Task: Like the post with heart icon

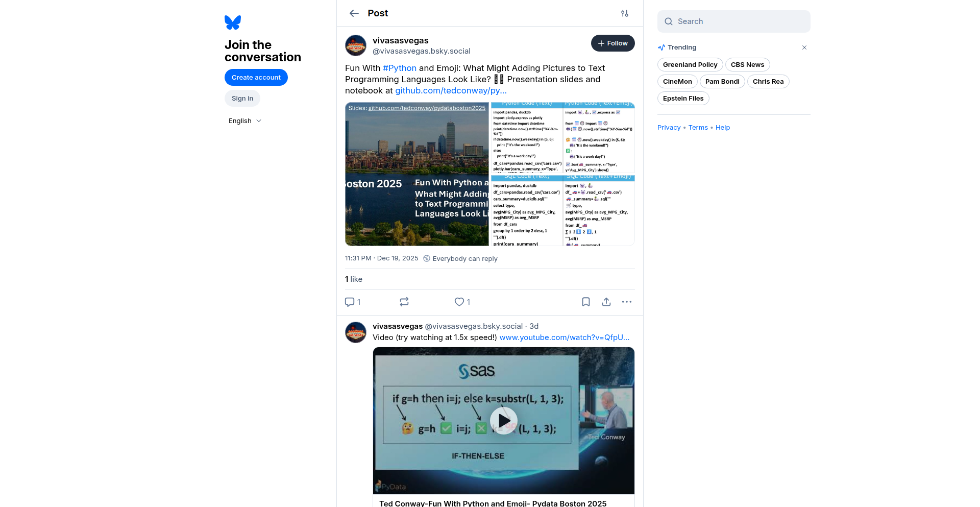Action: coord(459,302)
